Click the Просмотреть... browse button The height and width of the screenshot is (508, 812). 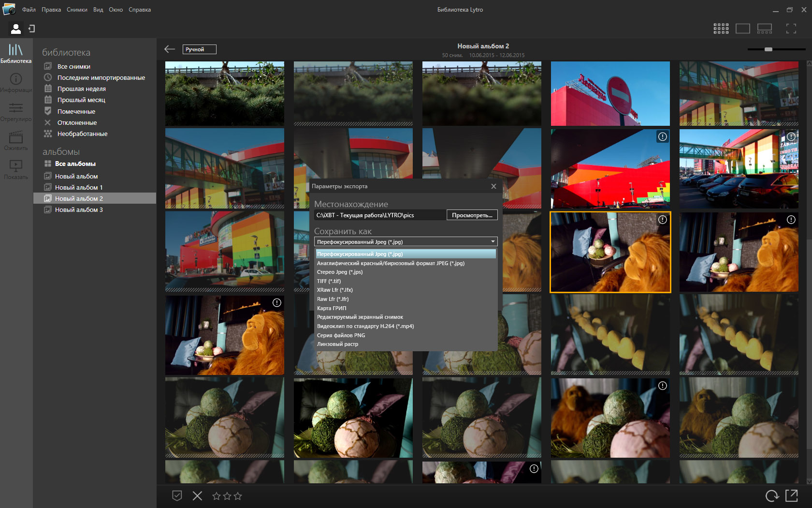pyautogui.click(x=472, y=215)
